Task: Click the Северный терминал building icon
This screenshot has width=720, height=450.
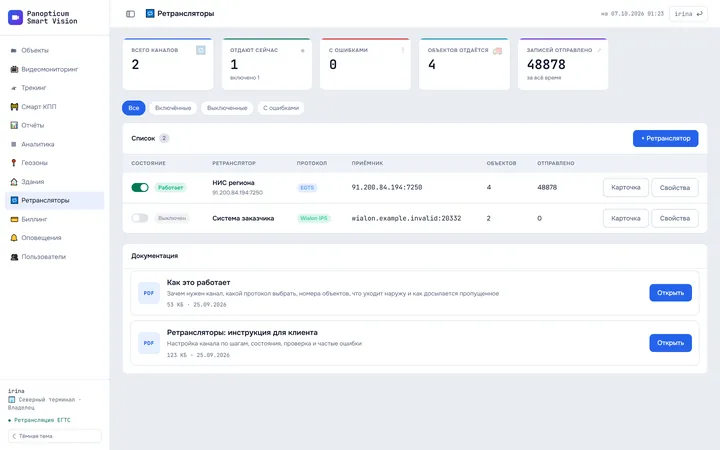Action: (x=11, y=399)
